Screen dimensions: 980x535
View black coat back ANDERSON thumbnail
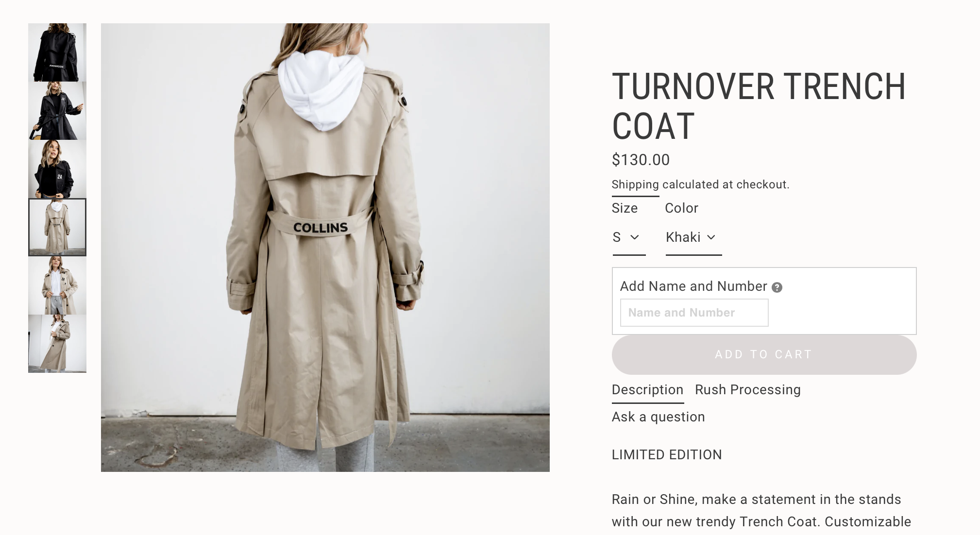pyautogui.click(x=57, y=52)
